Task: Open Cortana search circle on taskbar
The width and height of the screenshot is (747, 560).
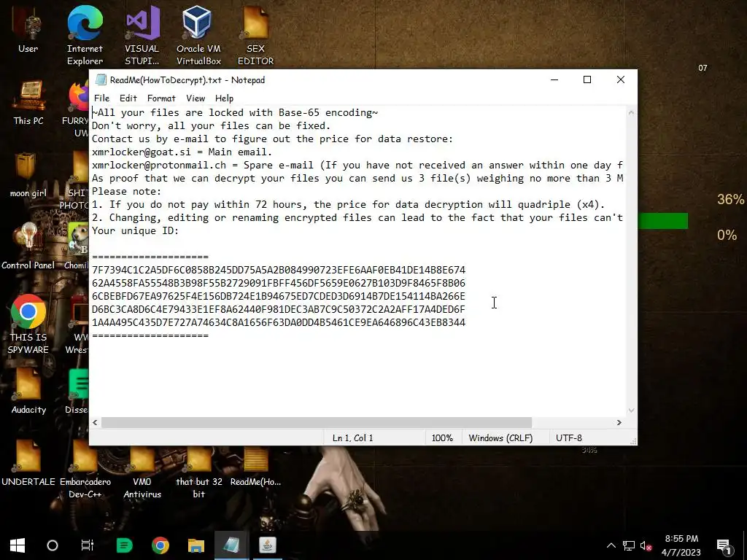Action: [x=53, y=545]
